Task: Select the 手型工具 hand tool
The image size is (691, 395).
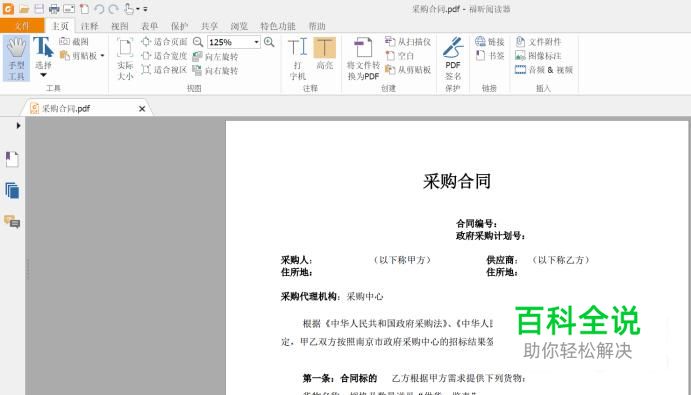Action: coord(17,59)
